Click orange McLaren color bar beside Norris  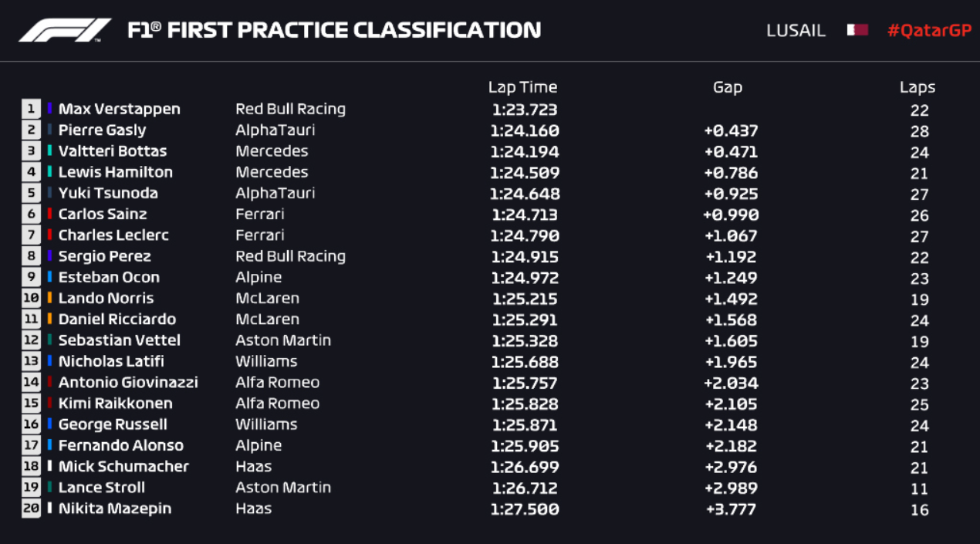tap(50, 298)
